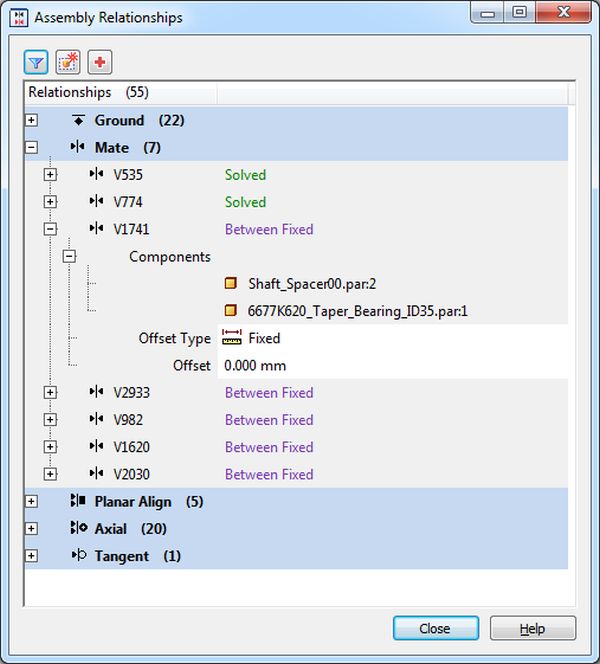Click Between Fixed status of V2030

pos(269,474)
